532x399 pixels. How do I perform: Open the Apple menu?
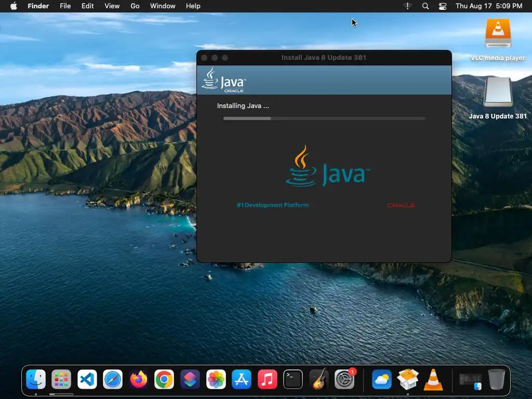pyautogui.click(x=14, y=6)
